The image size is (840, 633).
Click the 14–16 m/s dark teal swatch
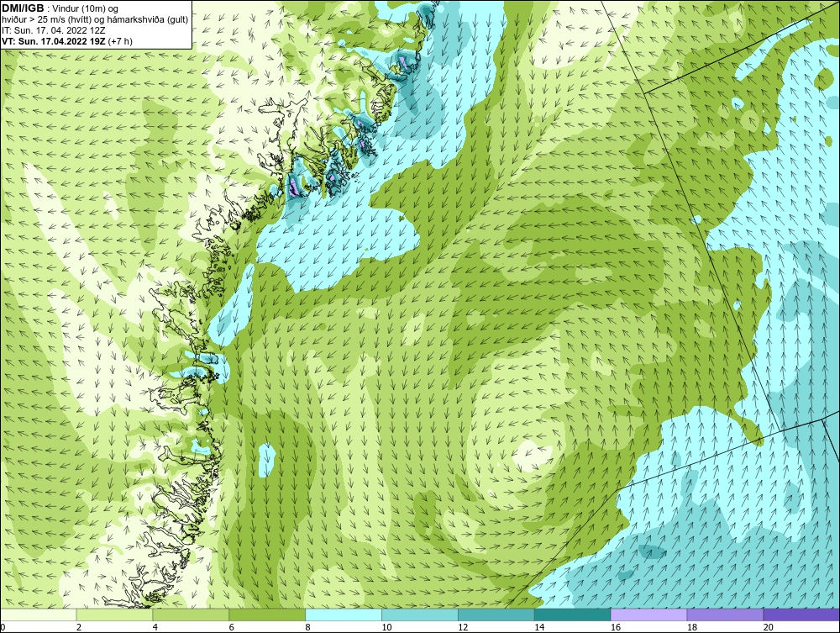pyautogui.click(x=573, y=615)
